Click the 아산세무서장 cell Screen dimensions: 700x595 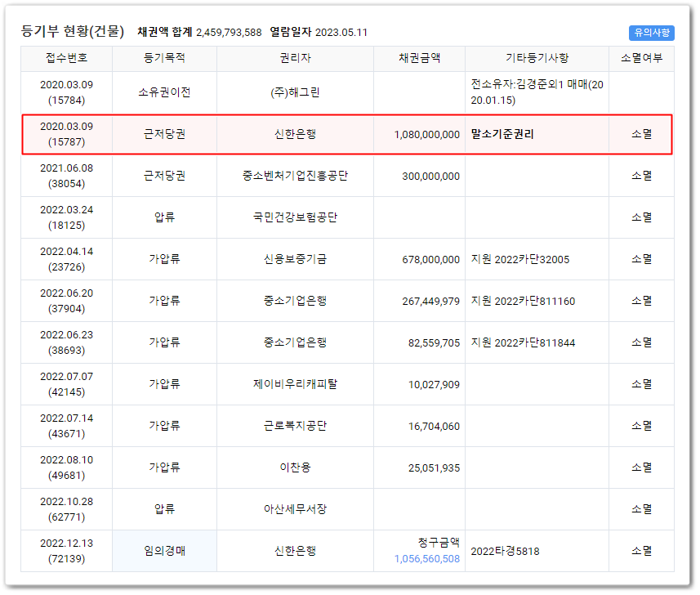[x=295, y=509]
